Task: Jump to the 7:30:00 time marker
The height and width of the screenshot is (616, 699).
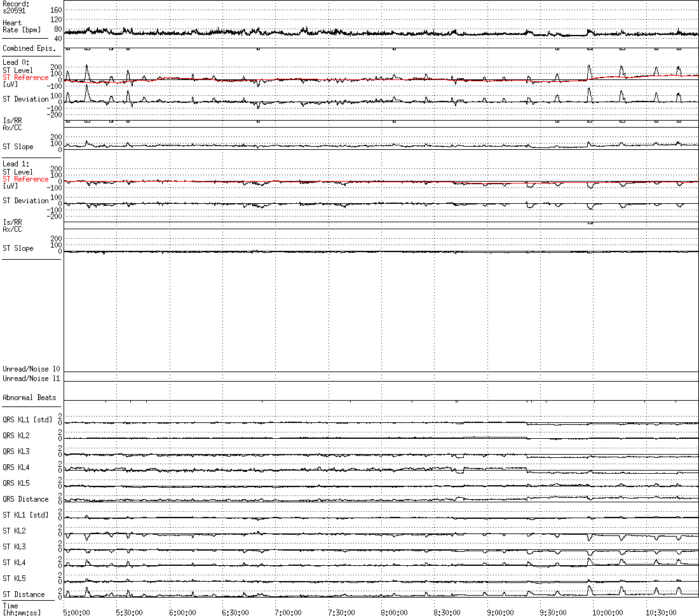Action: [x=341, y=612]
